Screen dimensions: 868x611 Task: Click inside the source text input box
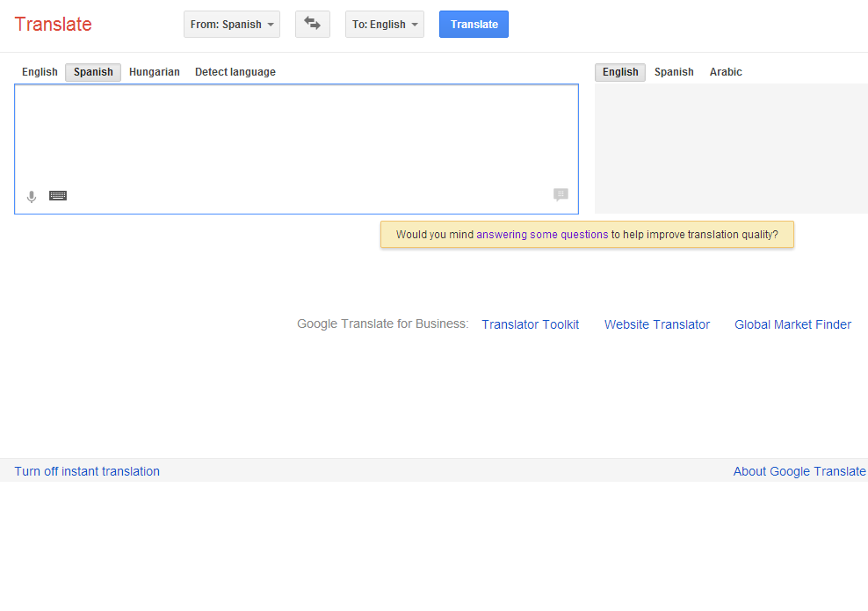296,149
